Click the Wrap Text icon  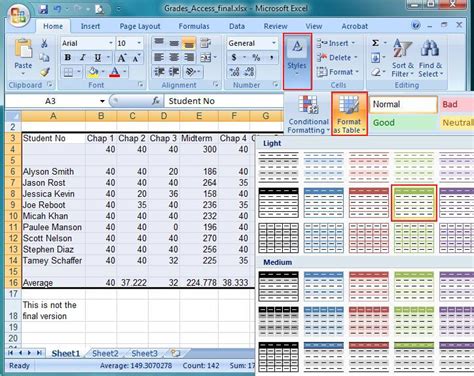click(x=205, y=43)
